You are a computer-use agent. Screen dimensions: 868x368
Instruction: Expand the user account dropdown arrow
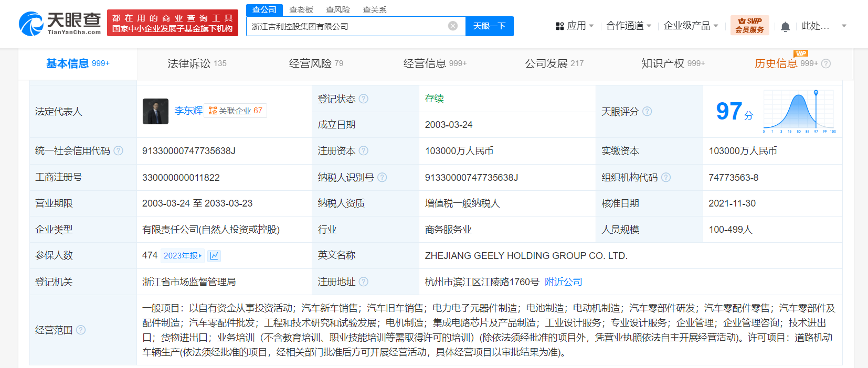(844, 26)
